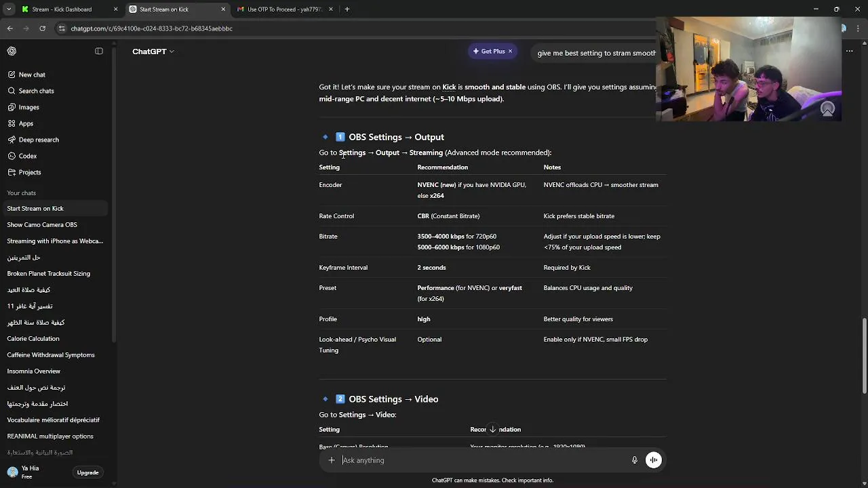Click the CBR (Constant Bitrate) cell
The height and width of the screenshot is (488, 868).
(448, 216)
